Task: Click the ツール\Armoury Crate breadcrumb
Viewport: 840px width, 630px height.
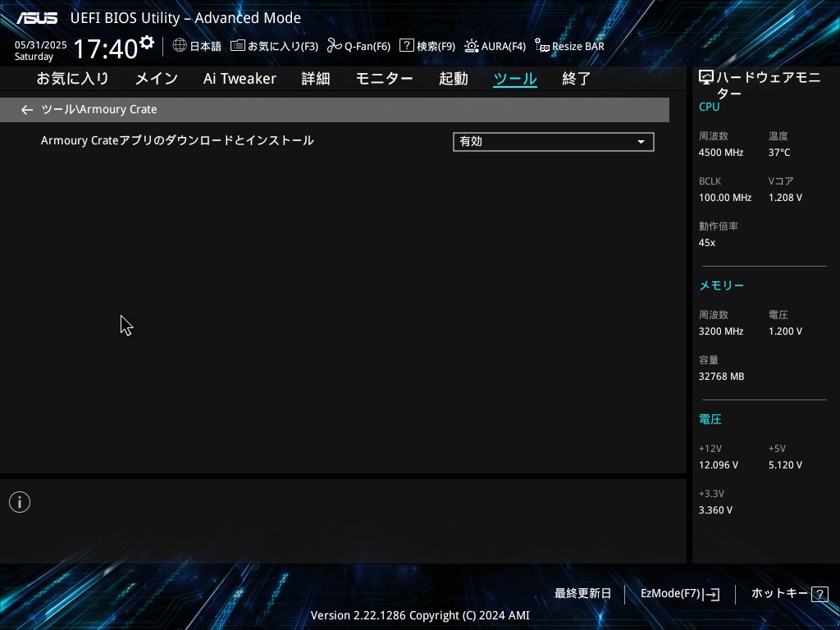Action: [x=99, y=109]
